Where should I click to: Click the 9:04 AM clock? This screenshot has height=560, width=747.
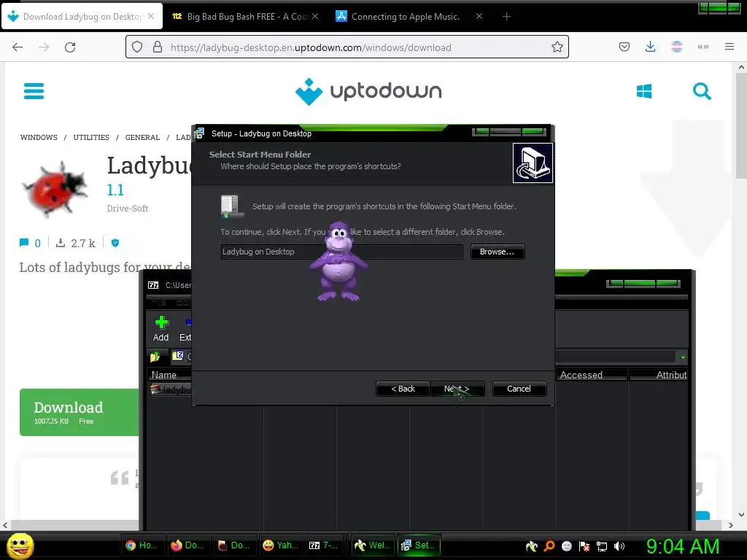pyautogui.click(x=683, y=546)
